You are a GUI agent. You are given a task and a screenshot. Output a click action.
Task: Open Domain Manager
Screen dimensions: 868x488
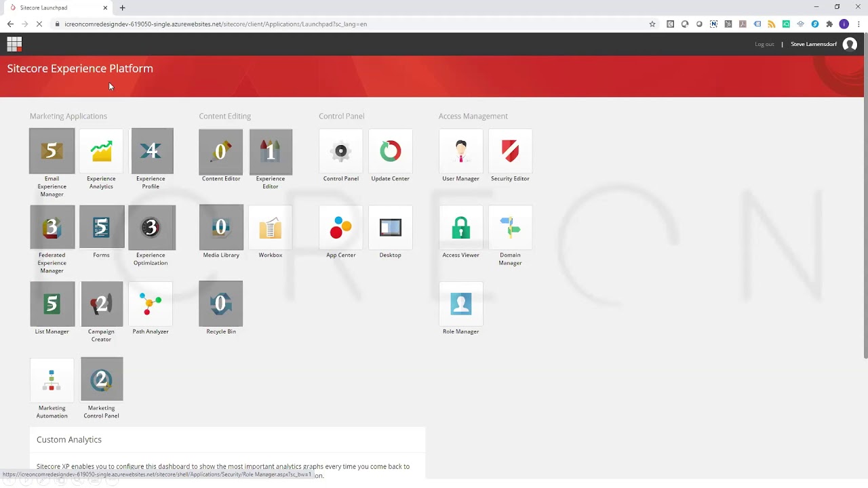[511, 228]
